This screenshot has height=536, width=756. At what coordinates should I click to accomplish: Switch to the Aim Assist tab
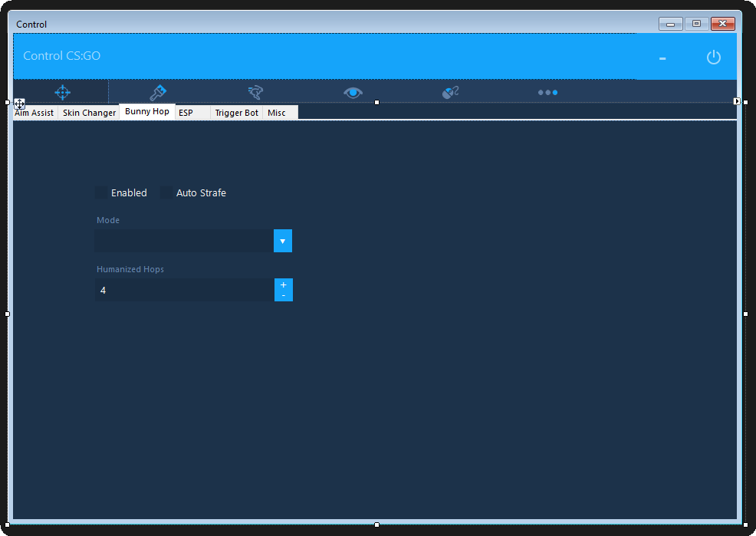(35, 113)
